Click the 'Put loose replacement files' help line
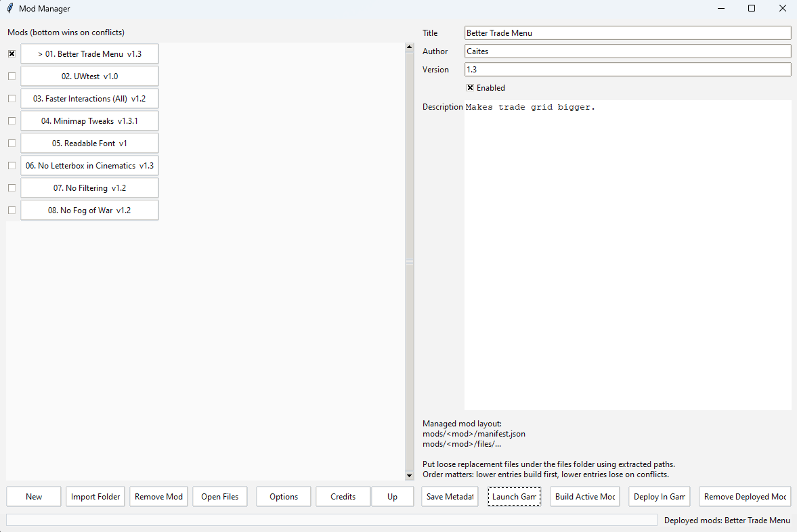This screenshot has height=532, width=797. [x=548, y=464]
